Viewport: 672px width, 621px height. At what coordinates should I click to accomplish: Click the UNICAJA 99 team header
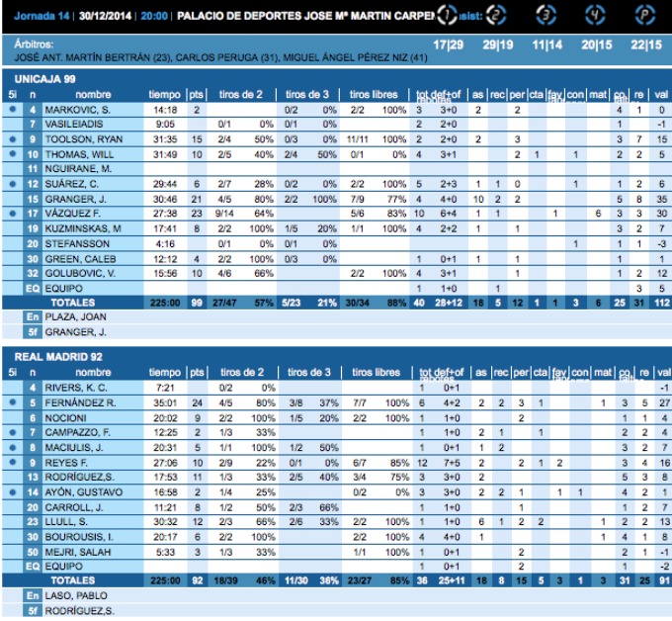tap(45, 79)
